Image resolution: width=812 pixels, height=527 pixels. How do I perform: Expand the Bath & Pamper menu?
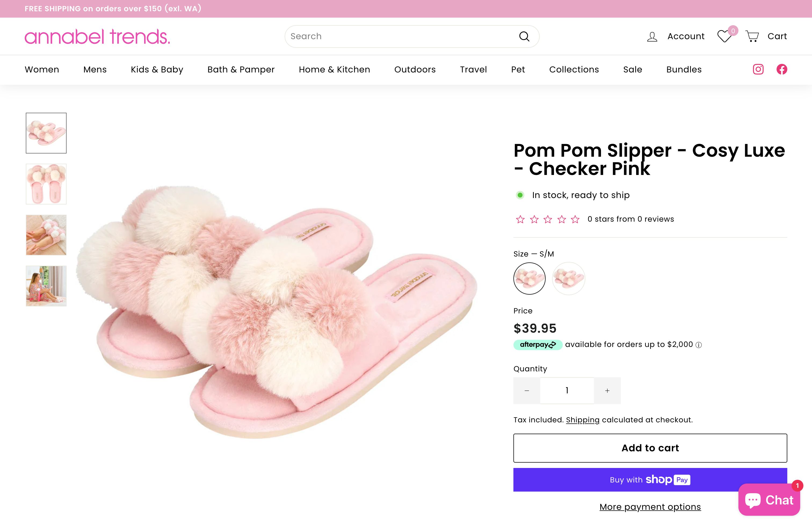click(241, 69)
